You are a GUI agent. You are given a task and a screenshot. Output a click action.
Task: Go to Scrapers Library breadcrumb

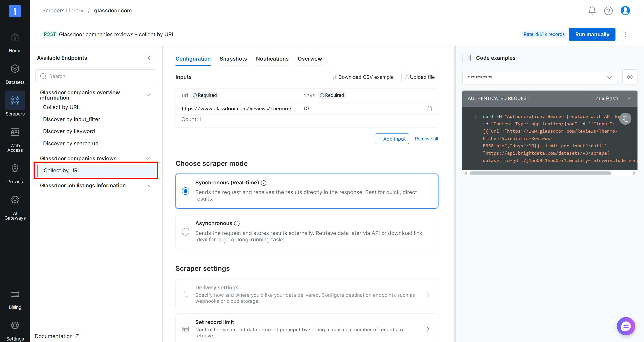(x=63, y=10)
